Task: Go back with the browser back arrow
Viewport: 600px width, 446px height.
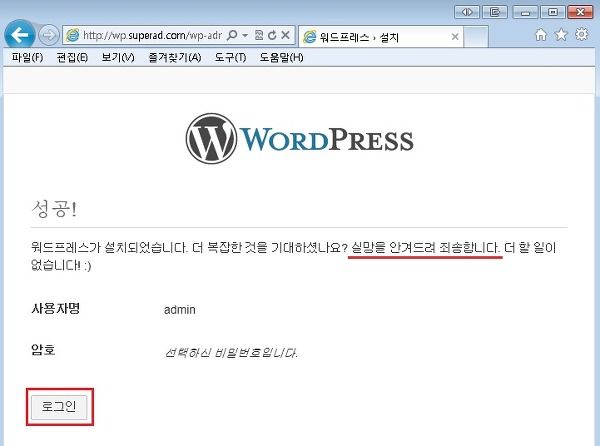Action: (x=19, y=35)
